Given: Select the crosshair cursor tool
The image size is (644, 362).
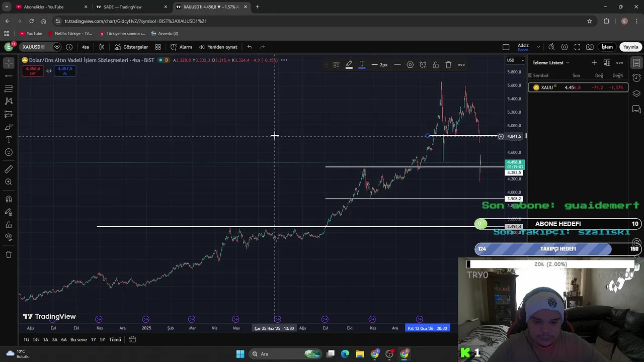Looking at the screenshot, I should pos(9,63).
